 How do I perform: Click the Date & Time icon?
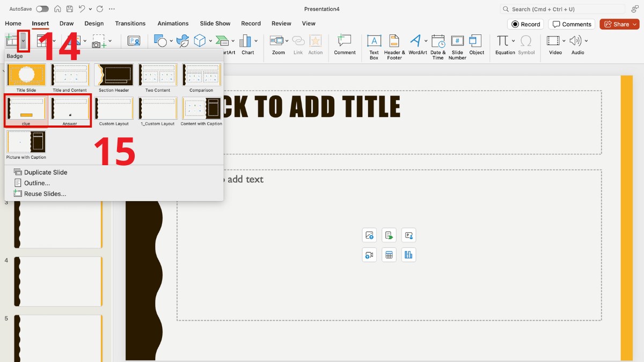pyautogui.click(x=438, y=42)
